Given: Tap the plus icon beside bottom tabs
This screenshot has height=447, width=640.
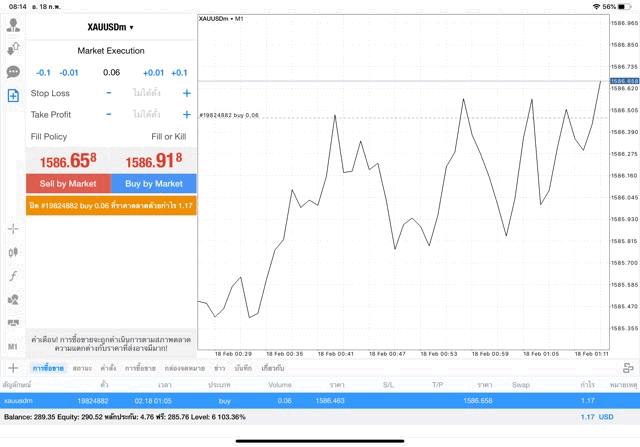Looking at the screenshot, I should click(x=13, y=368).
